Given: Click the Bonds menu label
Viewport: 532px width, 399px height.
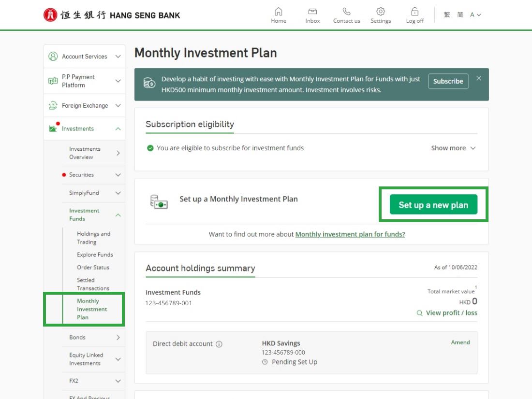Looking at the screenshot, I should [x=77, y=337].
